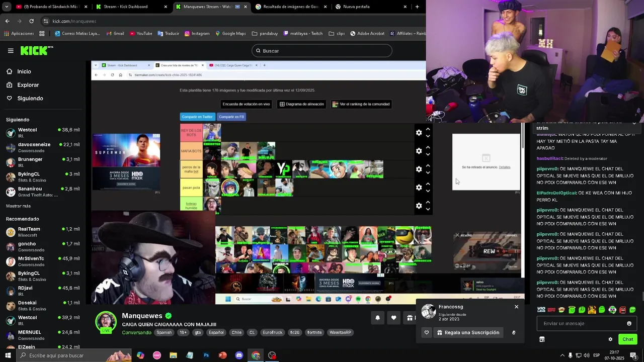
Task: Open RealTeam recommended channel
Action: pyautogui.click(x=43, y=232)
